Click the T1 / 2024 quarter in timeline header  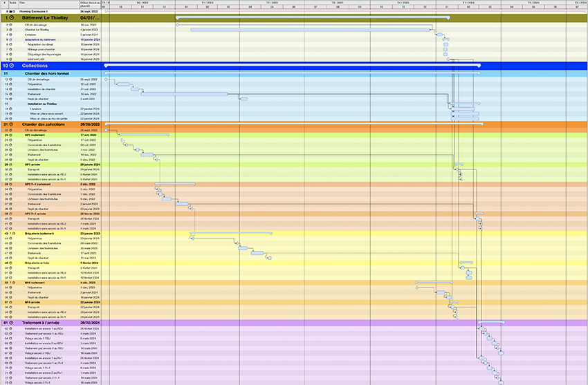pos(468,2)
